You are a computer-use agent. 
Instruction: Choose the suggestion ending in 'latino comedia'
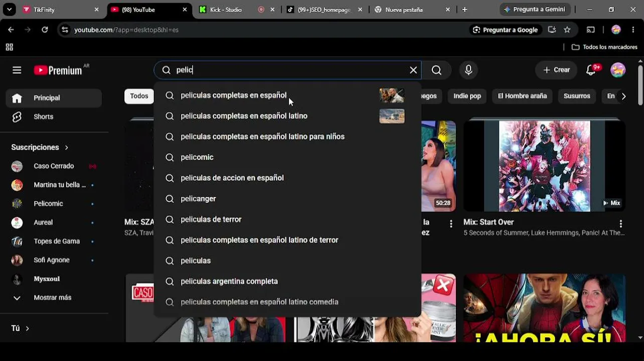287,302
